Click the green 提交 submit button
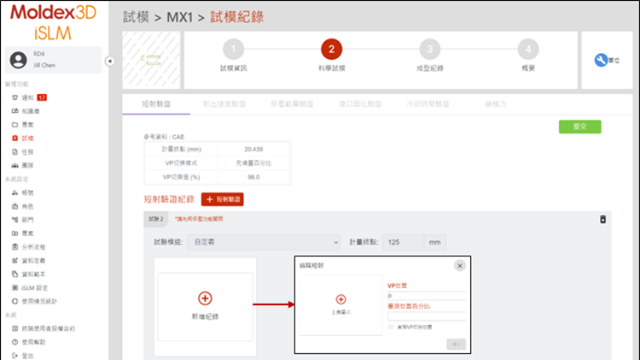 point(580,127)
